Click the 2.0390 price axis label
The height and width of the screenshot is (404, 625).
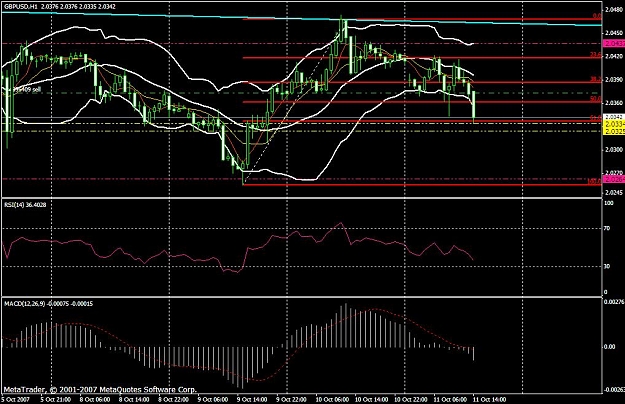click(614, 80)
